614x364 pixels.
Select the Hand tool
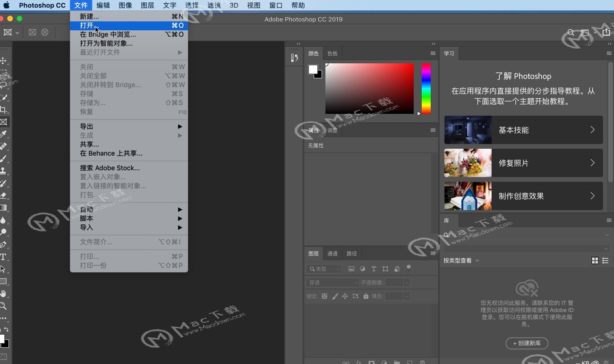(x=3, y=294)
